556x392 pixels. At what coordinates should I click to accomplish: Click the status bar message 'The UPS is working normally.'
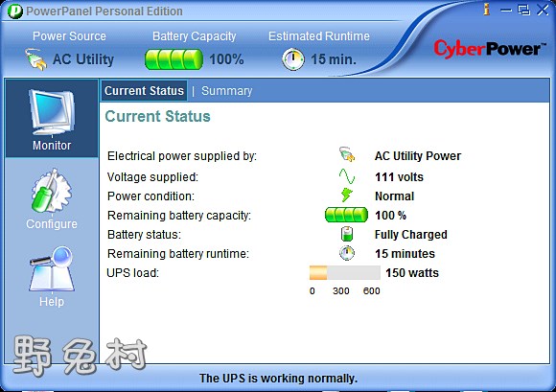point(278,379)
